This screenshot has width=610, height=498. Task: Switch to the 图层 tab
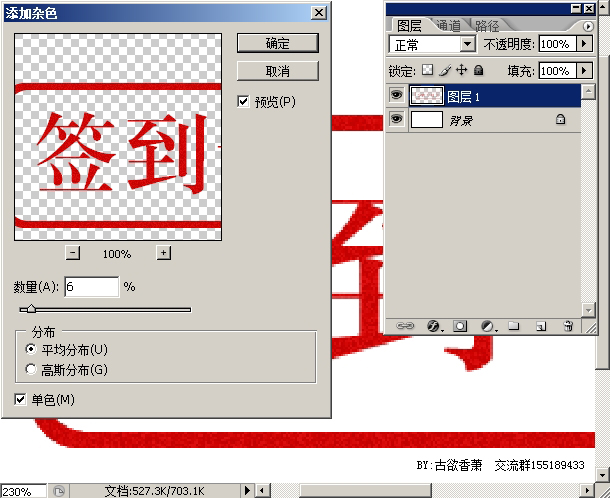[x=408, y=26]
